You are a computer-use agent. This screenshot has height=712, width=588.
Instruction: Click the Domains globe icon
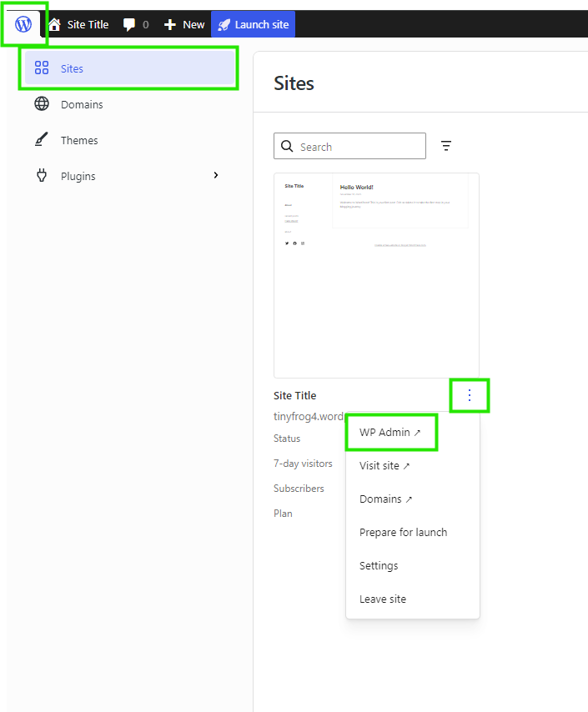click(42, 104)
